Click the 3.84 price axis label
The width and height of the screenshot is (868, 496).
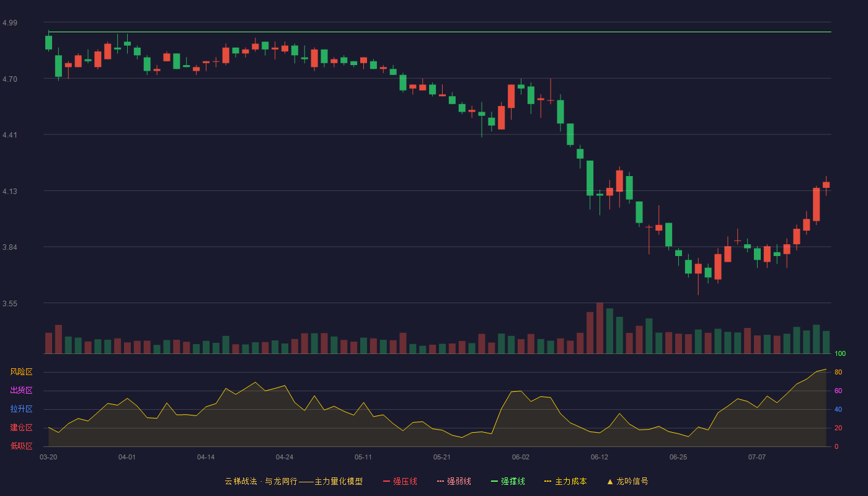[10, 247]
